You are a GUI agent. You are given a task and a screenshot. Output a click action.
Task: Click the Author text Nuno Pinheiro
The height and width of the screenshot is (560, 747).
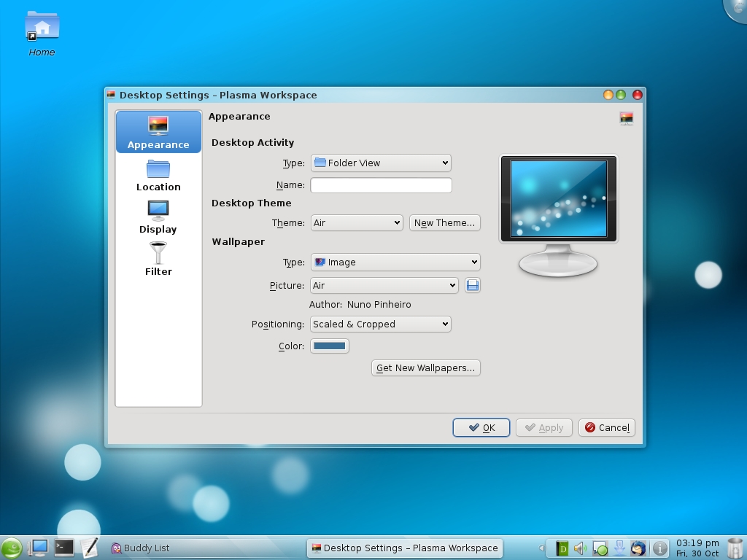pos(379,305)
